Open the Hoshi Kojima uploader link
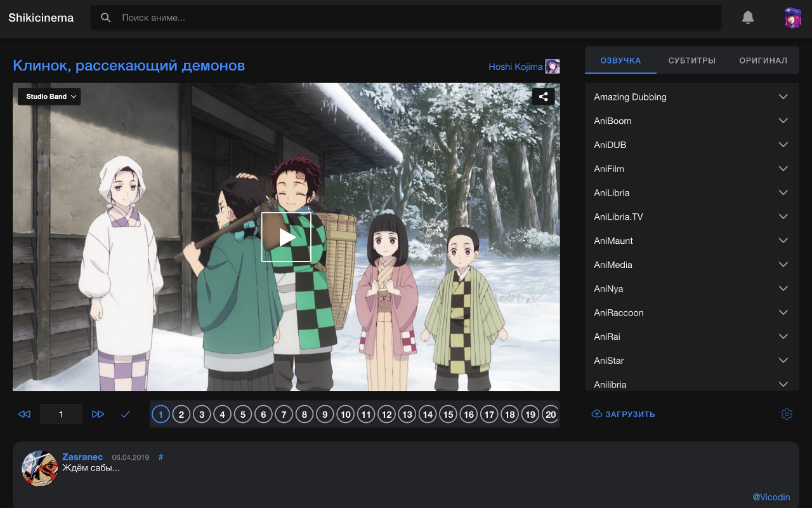This screenshot has height=508, width=812. point(516,67)
